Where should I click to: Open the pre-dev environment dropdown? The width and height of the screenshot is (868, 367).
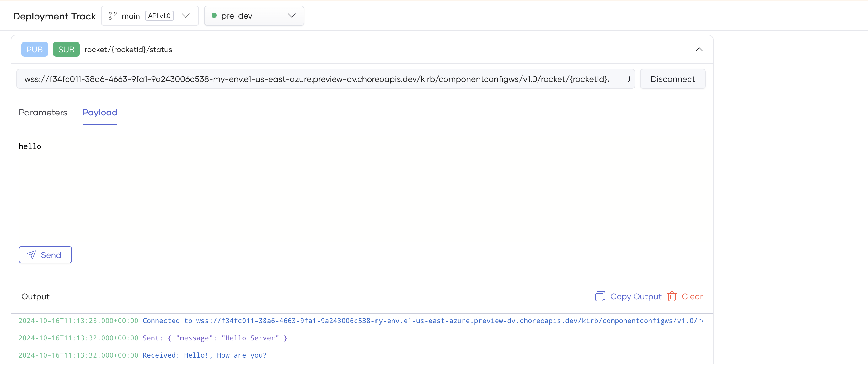292,16
